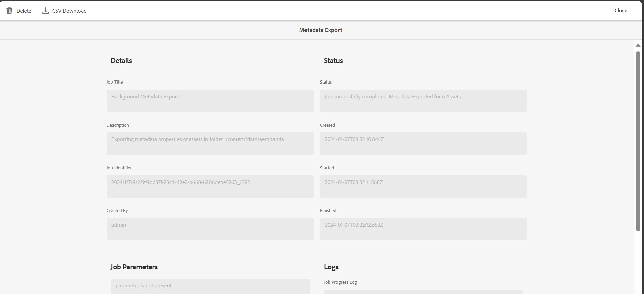Click the Job Title field
The image size is (644, 294).
click(x=210, y=101)
